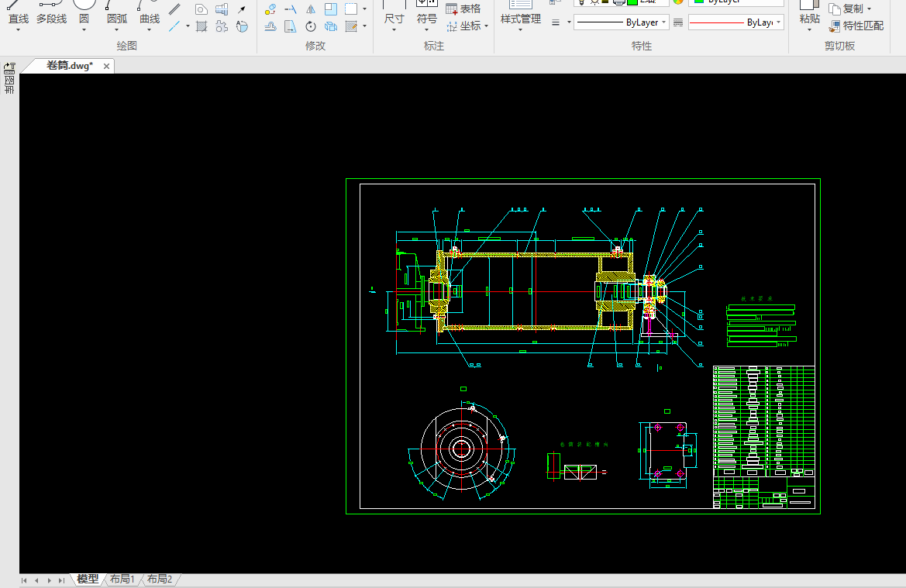
Task: Jump to the last layout tab arrow
Action: tap(61, 580)
